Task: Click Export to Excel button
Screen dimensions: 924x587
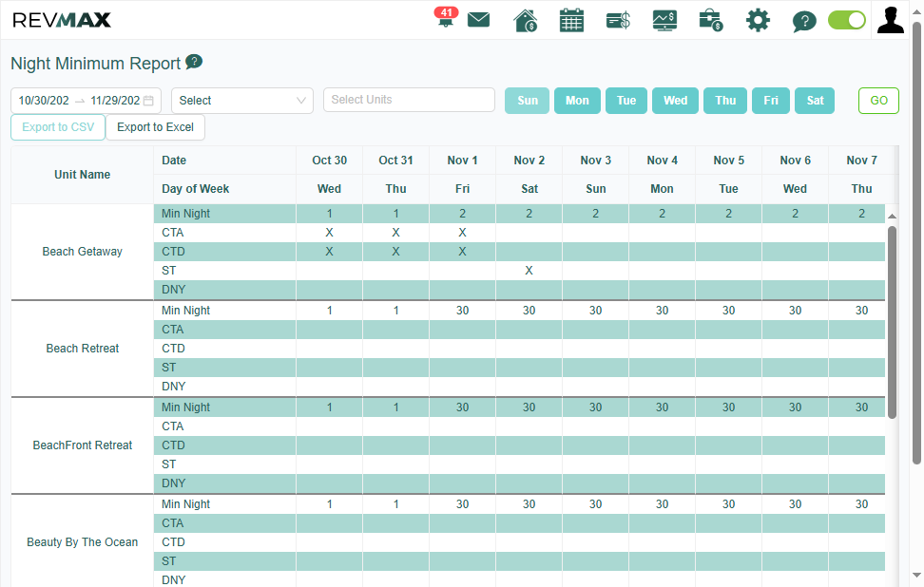Action: coord(156,127)
